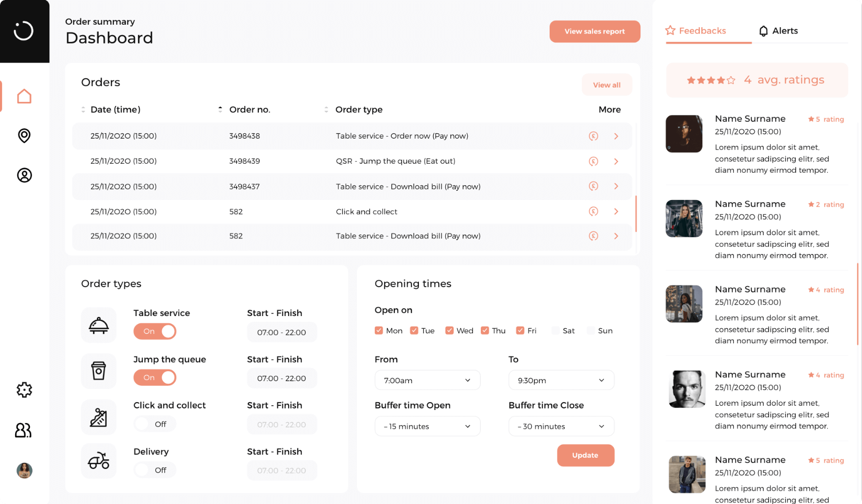Expand details for the Click and collect order
The width and height of the screenshot is (862, 504).
point(616,211)
